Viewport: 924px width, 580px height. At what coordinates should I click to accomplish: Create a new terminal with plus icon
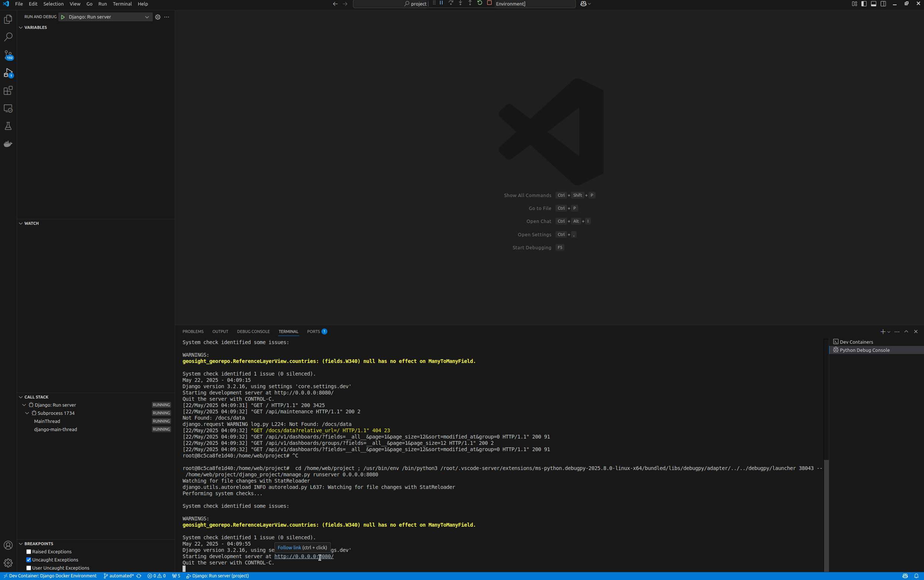tap(883, 332)
